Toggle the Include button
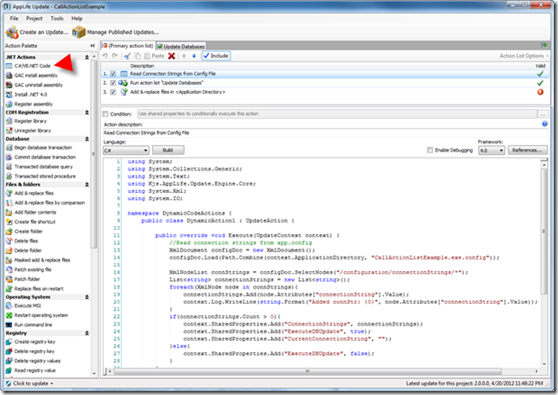Image resolution: width=558 pixels, height=395 pixels. pos(216,56)
